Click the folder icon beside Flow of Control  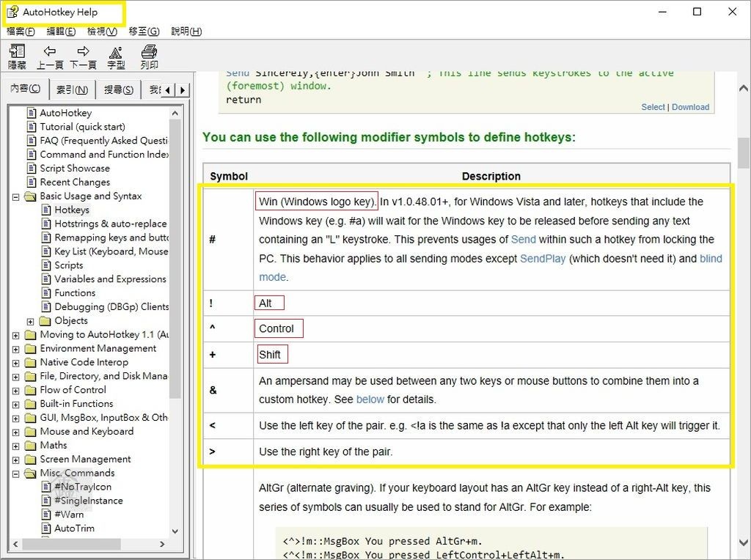[x=31, y=390]
